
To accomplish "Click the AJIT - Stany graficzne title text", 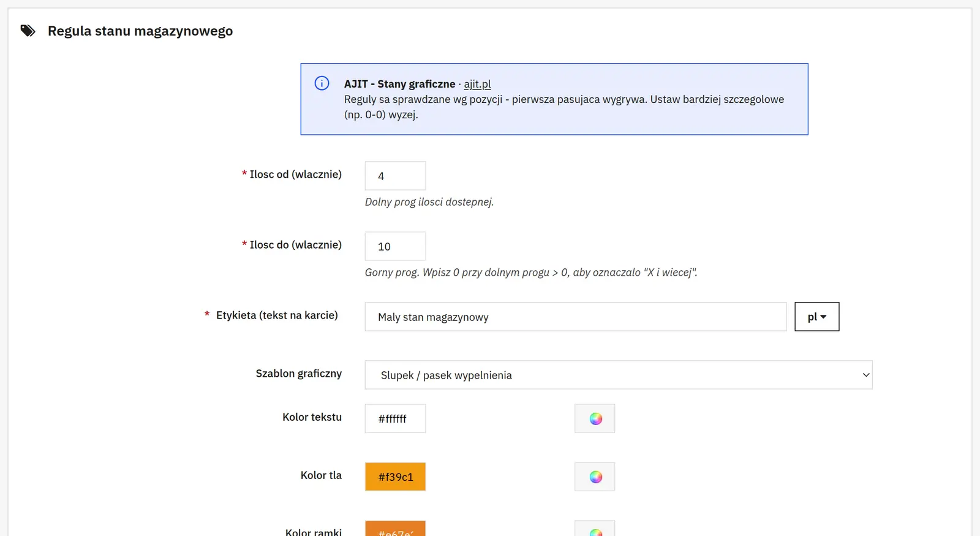I will click(x=399, y=84).
